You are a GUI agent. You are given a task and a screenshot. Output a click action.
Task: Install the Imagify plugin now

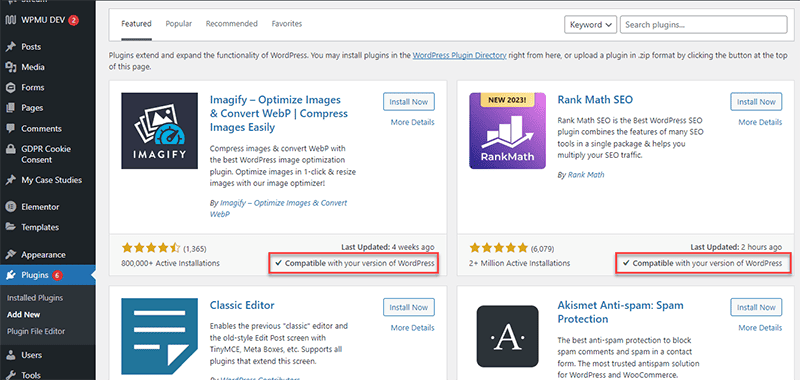pos(409,102)
